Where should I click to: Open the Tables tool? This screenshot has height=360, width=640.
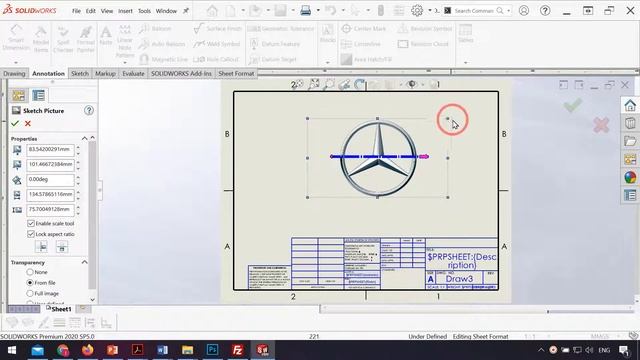point(466,33)
